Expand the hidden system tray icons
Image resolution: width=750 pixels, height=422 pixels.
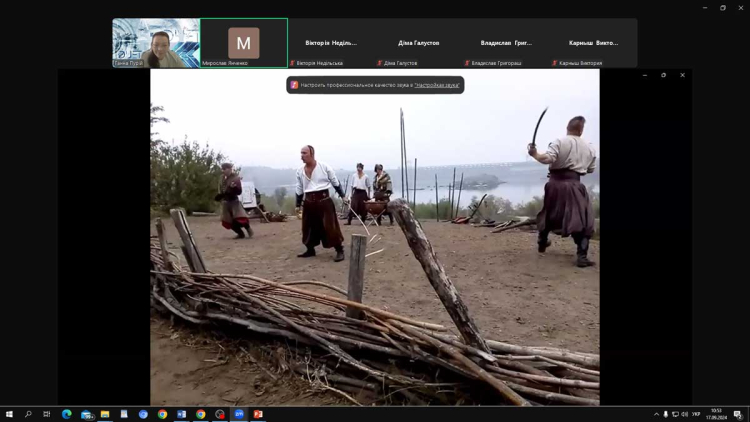click(x=657, y=414)
